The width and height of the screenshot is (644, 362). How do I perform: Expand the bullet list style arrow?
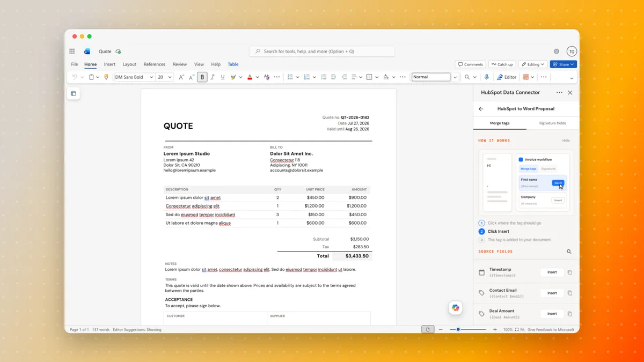(x=297, y=77)
